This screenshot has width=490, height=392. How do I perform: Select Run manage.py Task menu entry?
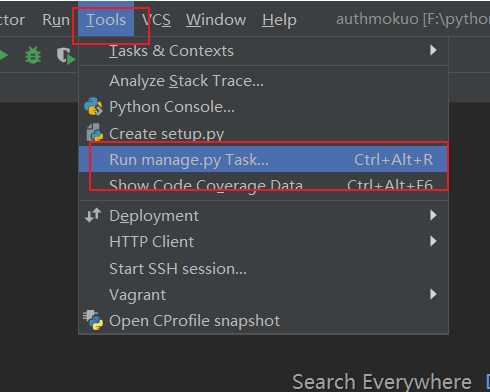[x=263, y=159]
